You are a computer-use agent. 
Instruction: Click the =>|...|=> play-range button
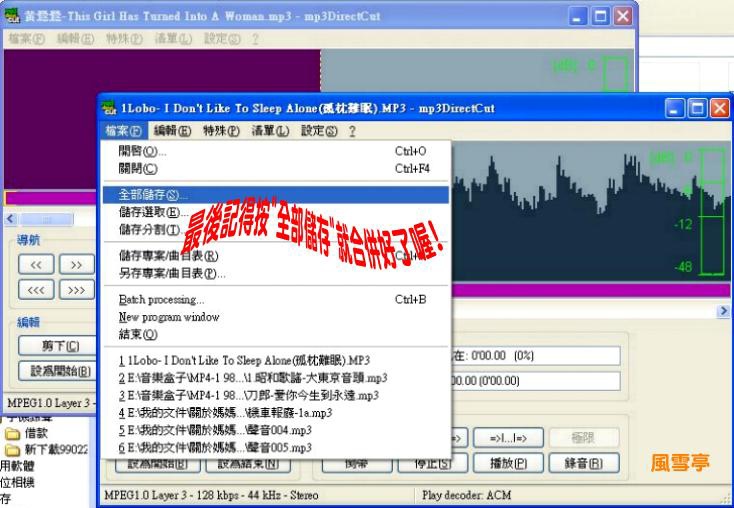coord(508,438)
